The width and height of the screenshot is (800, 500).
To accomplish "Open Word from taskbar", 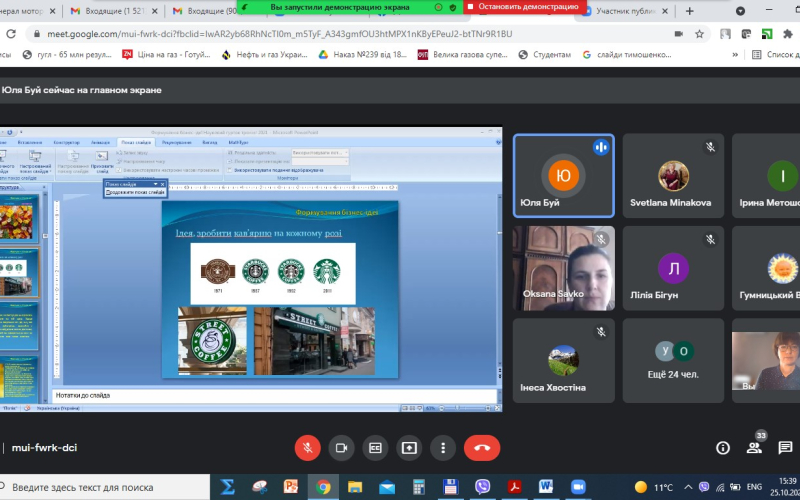I will 546,487.
